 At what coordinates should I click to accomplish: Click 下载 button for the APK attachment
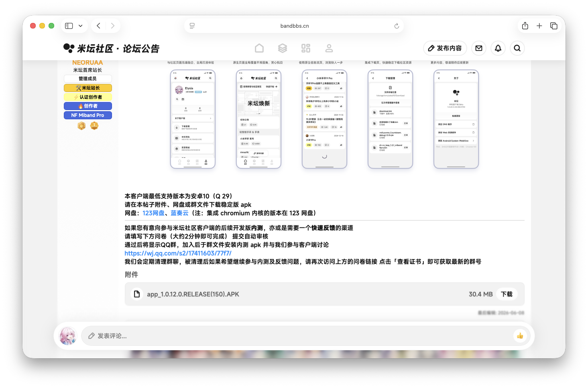(x=507, y=294)
